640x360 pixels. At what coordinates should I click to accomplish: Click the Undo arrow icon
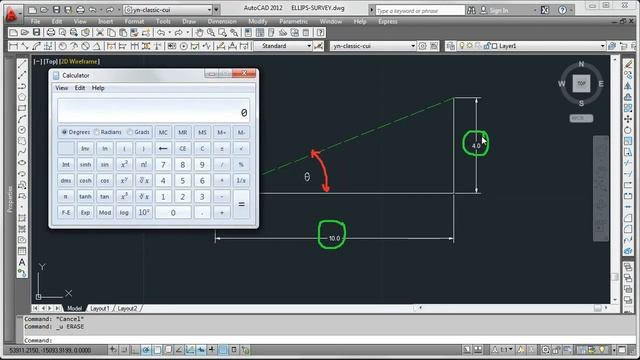[x=161, y=33]
